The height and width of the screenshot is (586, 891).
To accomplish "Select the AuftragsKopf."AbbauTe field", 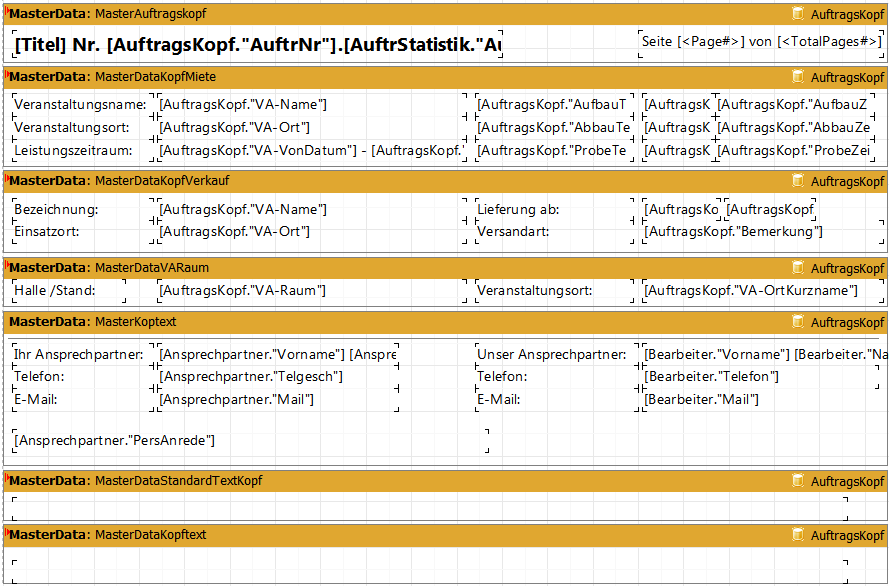I will pos(555,127).
